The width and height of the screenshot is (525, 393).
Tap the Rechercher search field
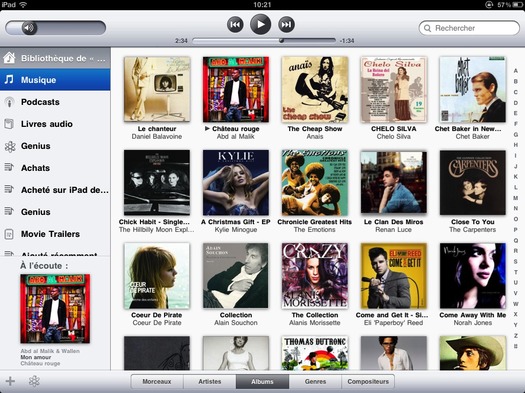469,28
